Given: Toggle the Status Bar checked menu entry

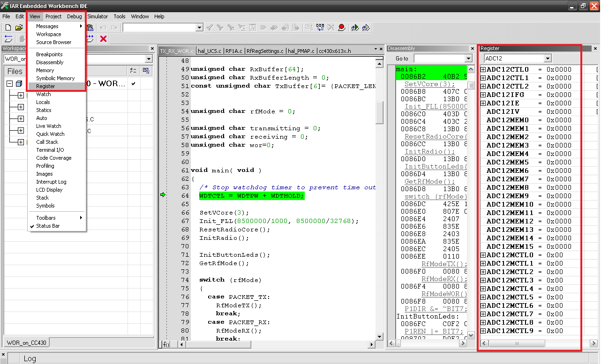Looking at the screenshot, I should coord(47,226).
